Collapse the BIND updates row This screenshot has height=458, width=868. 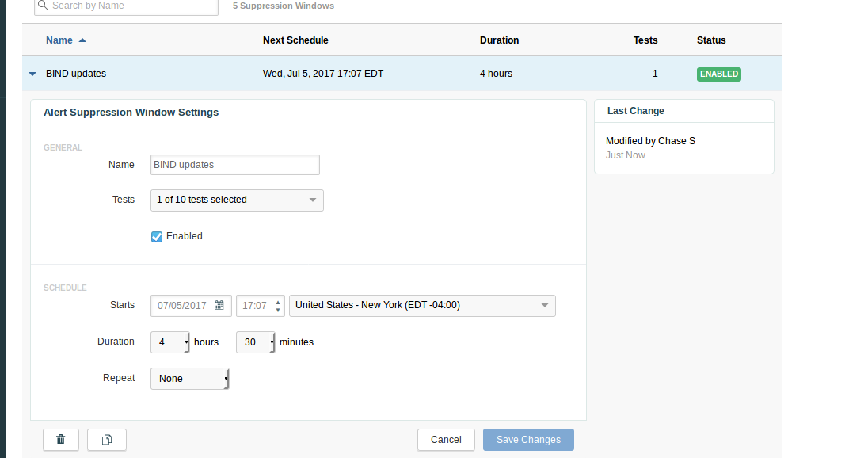click(32, 74)
